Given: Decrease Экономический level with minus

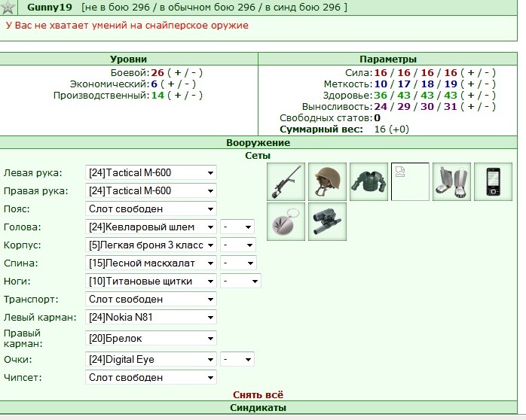Looking at the screenshot, I should click(x=187, y=84).
